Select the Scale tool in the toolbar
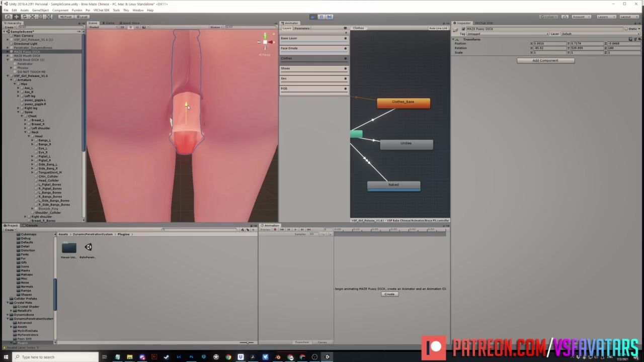644x362 pixels. pyautogui.click(x=33, y=17)
